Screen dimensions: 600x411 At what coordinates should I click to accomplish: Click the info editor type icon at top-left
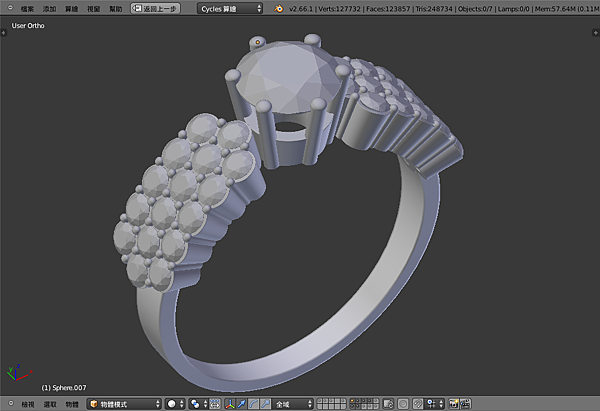10,8
